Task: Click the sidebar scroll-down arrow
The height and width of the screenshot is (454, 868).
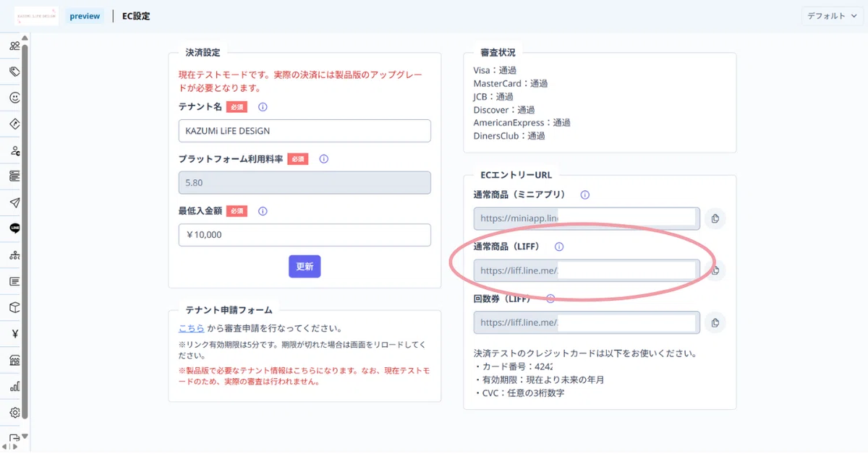Action: (x=25, y=436)
